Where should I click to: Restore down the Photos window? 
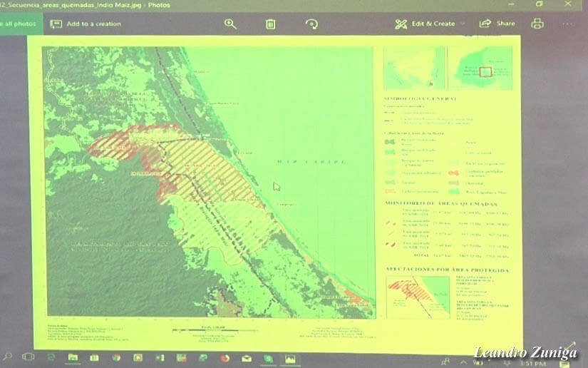[x=540, y=4]
